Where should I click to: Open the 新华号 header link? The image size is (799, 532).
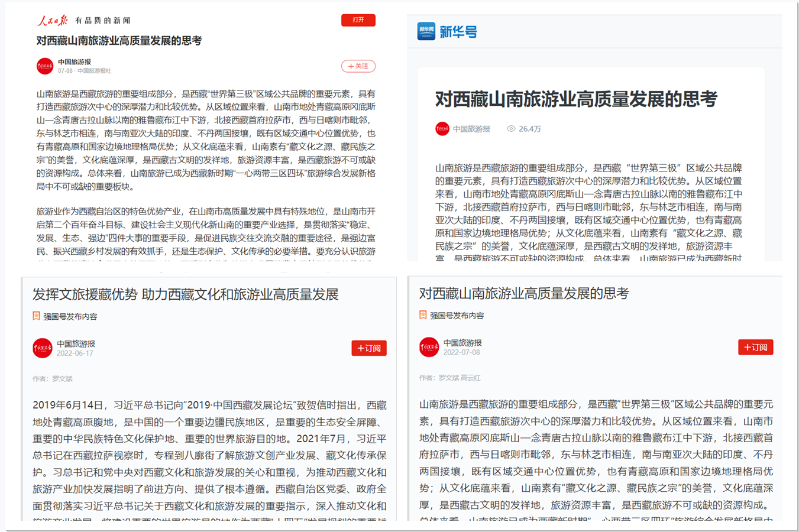point(458,32)
